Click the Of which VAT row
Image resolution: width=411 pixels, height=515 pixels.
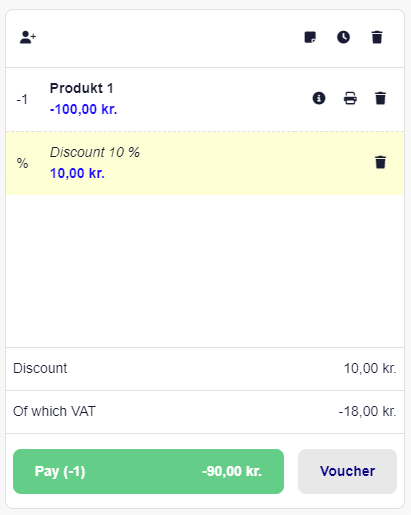[205, 412]
